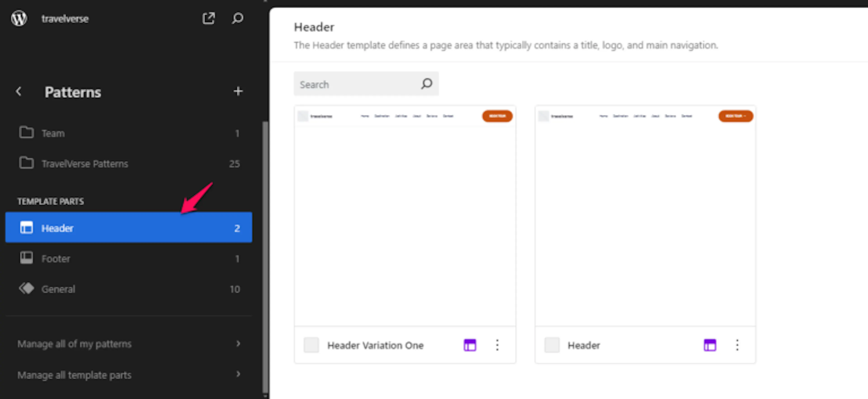Click template part icon on Header card
This screenshot has width=868, height=399.
click(710, 345)
